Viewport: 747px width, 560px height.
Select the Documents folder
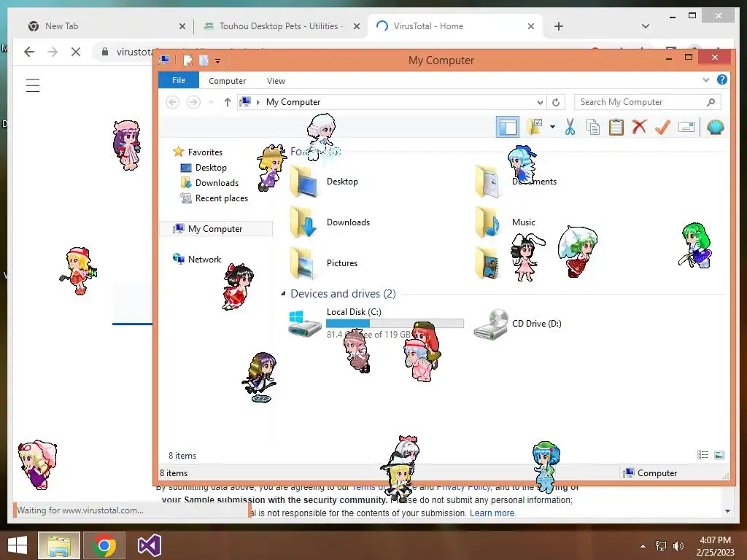[x=516, y=182]
